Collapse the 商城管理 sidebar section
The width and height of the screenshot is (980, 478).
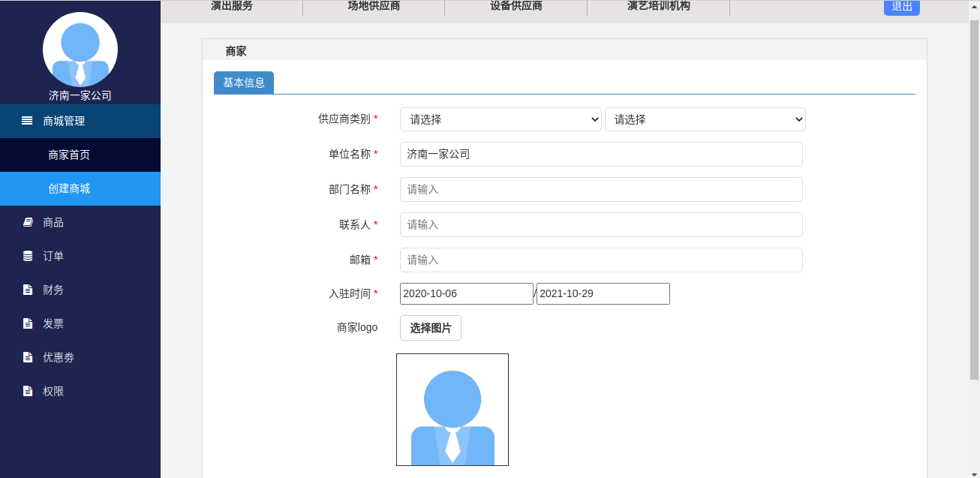(x=80, y=121)
